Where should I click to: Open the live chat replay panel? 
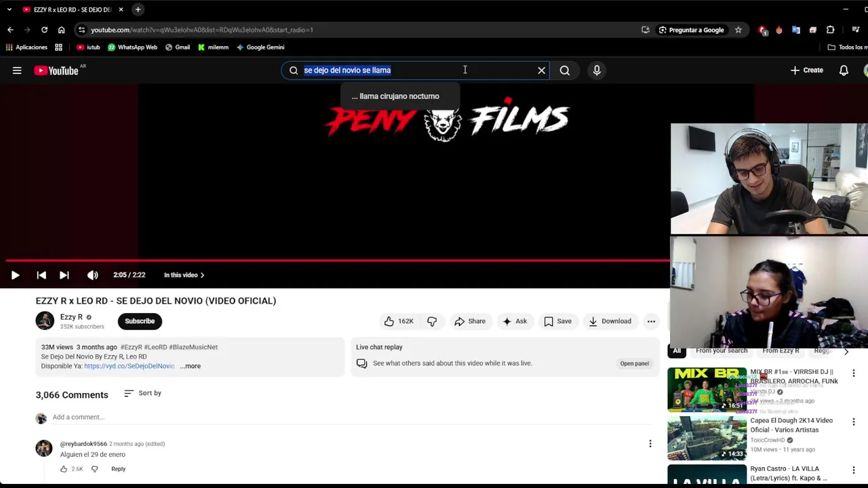[x=634, y=363]
